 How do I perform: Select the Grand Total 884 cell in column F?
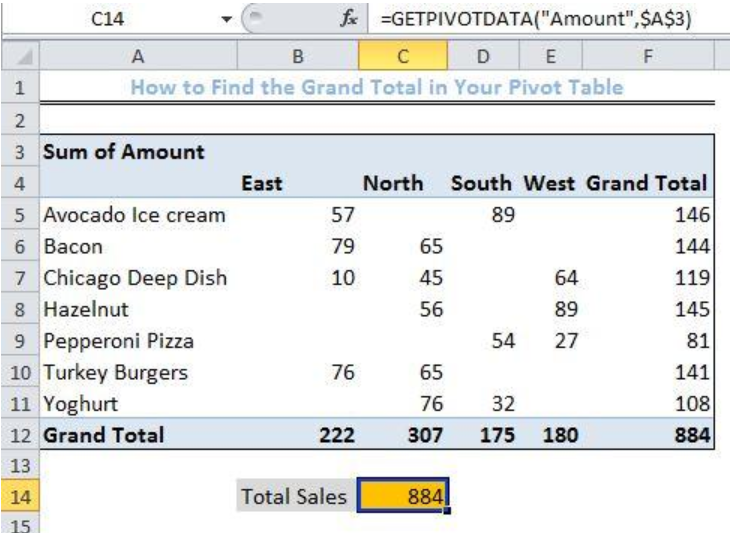coord(648,434)
